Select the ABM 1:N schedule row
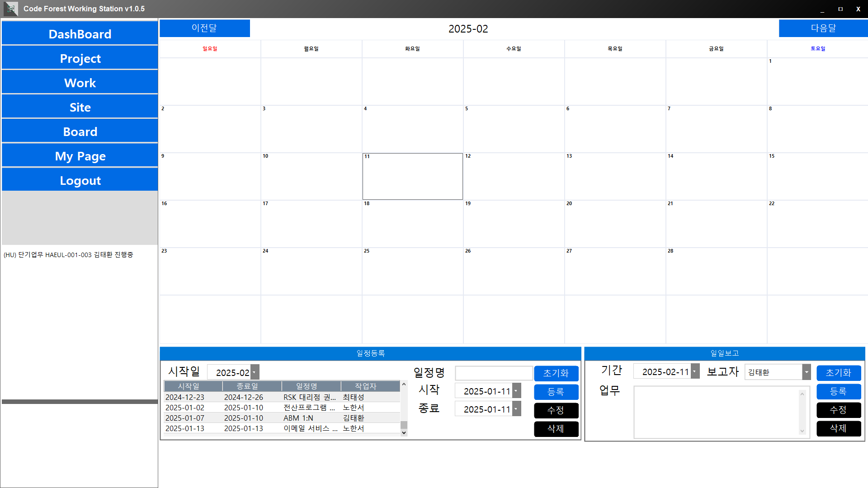868x488 pixels. [282, 418]
